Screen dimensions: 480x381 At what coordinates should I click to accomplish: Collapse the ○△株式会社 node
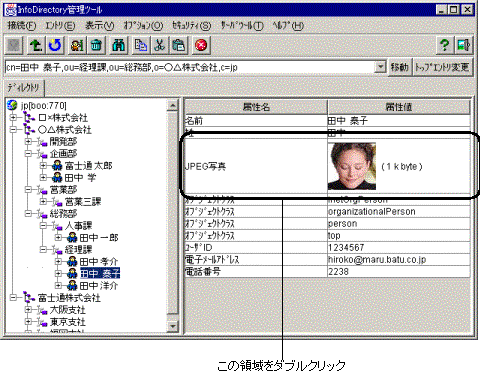pos(13,130)
